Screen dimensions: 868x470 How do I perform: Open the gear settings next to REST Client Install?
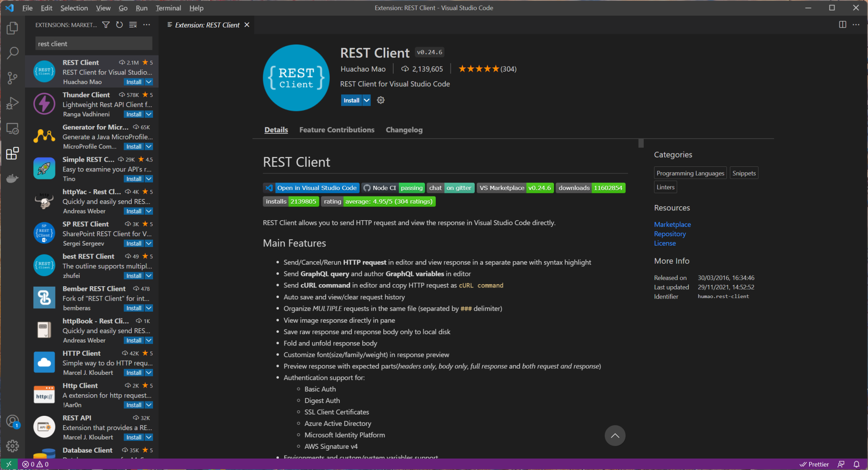380,100
